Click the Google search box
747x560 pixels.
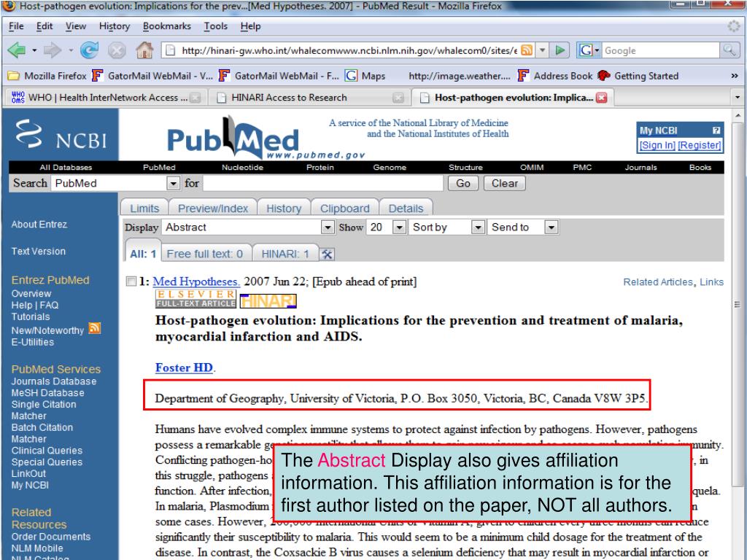click(660, 50)
